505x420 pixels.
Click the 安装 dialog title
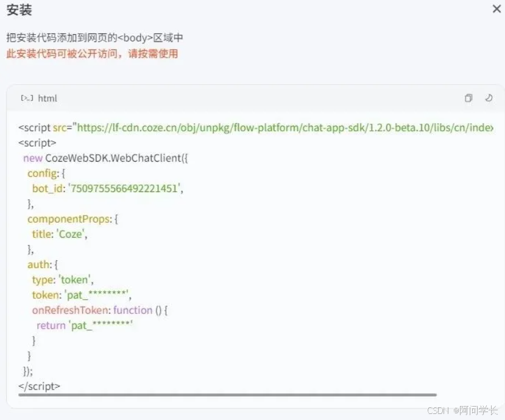point(19,10)
